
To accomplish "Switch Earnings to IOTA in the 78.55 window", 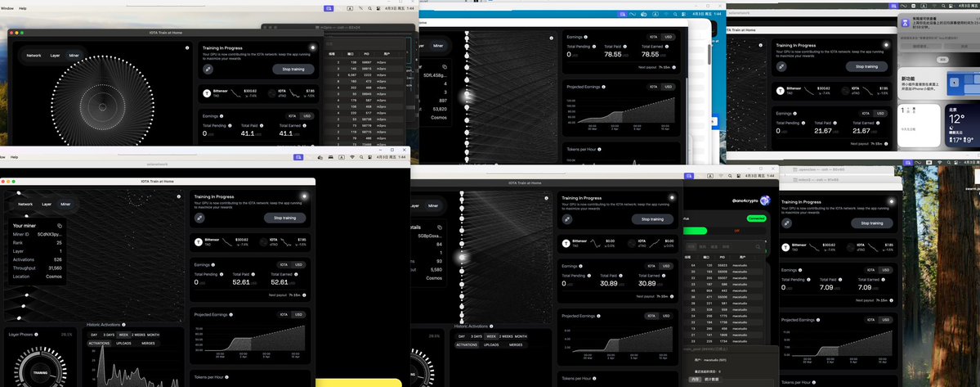I will (653, 37).
